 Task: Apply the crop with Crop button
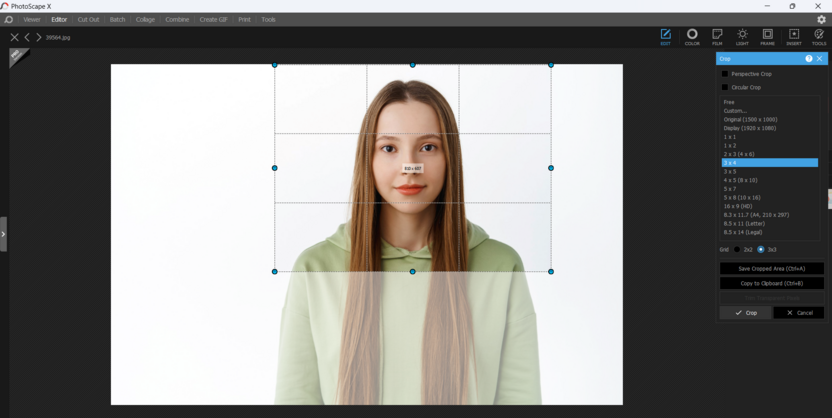pos(746,313)
